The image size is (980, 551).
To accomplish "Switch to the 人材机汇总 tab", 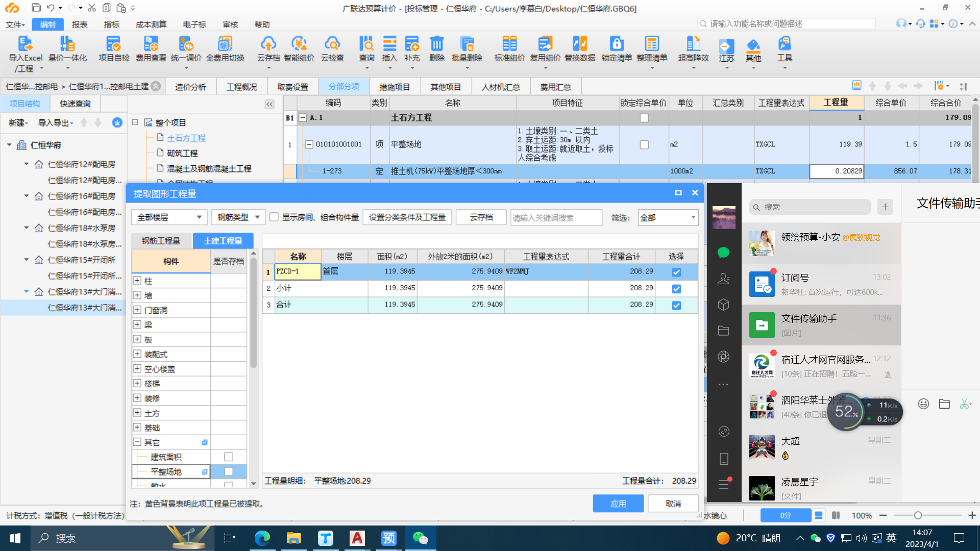I will [501, 87].
